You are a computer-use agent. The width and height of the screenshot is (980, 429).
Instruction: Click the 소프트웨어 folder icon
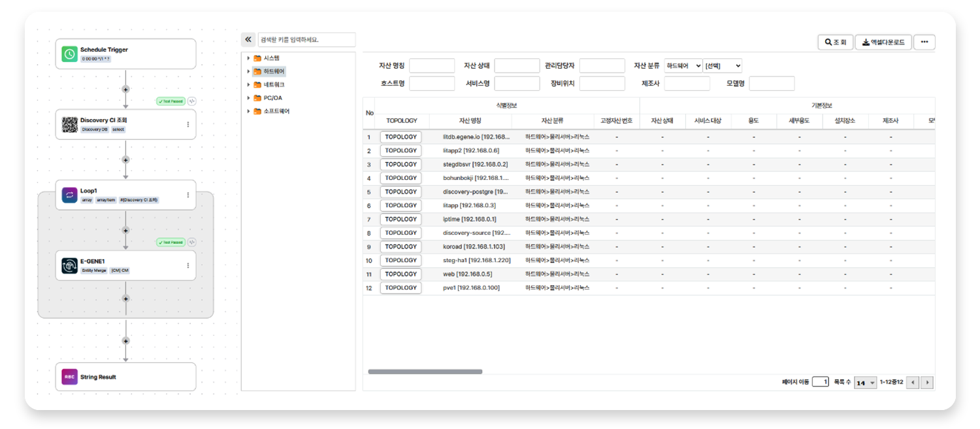[x=257, y=111]
